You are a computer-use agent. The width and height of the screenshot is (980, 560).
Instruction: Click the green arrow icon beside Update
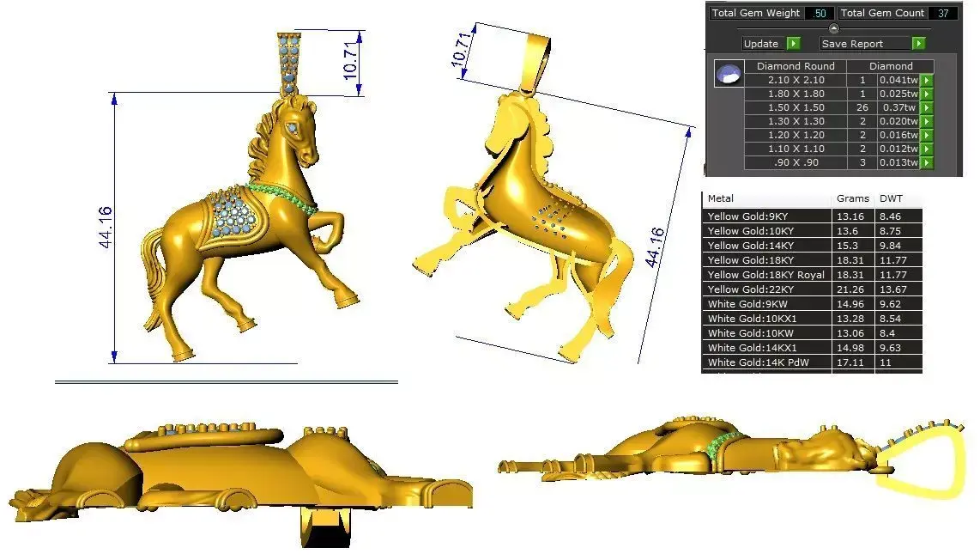point(795,43)
